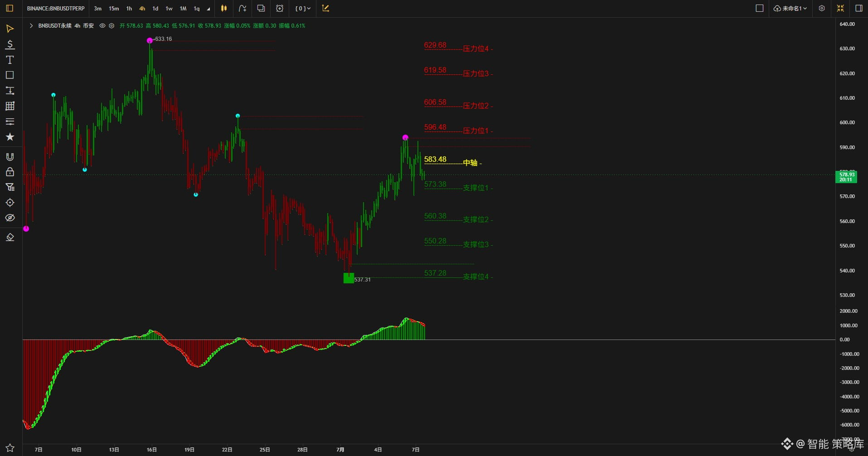Open chart settings hexagon icon
868x456 pixels.
pyautogui.click(x=822, y=8)
